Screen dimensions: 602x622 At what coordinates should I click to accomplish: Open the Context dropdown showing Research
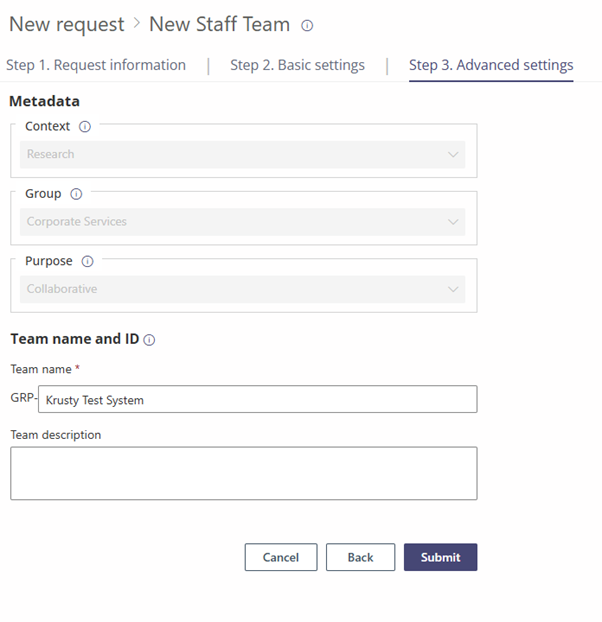pos(243,155)
